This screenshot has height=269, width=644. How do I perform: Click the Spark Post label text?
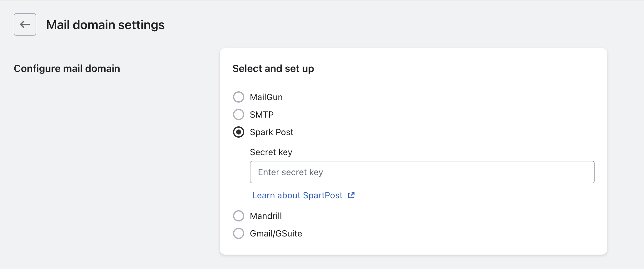coord(271,132)
